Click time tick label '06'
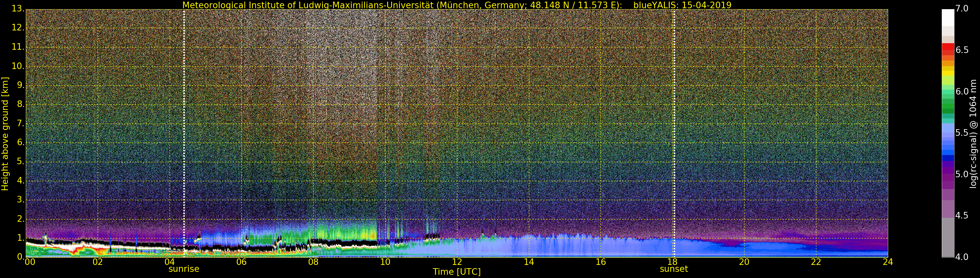The height and width of the screenshot is (278, 980). [242, 262]
